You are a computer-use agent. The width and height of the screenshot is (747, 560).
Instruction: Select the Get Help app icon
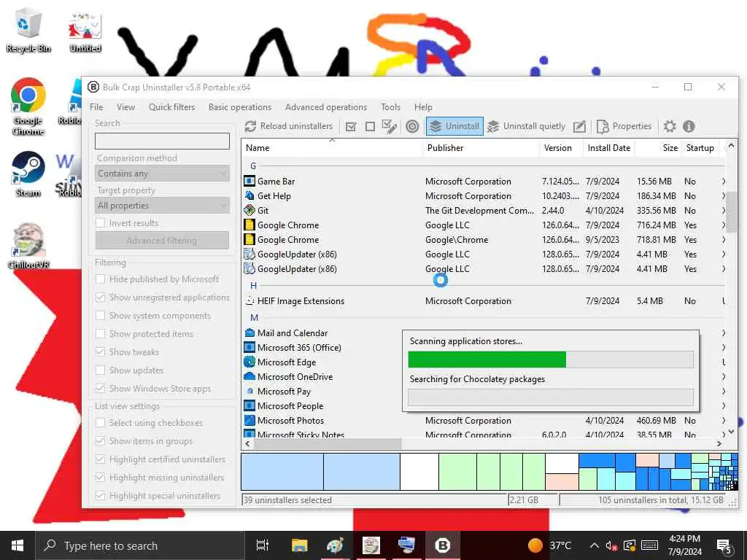pyautogui.click(x=249, y=195)
